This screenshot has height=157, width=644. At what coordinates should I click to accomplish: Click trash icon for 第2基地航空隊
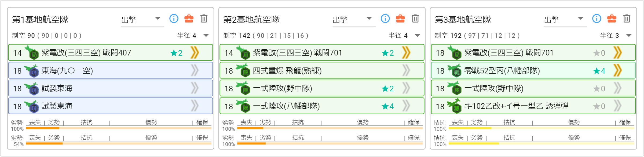pyautogui.click(x=415, y=18)
